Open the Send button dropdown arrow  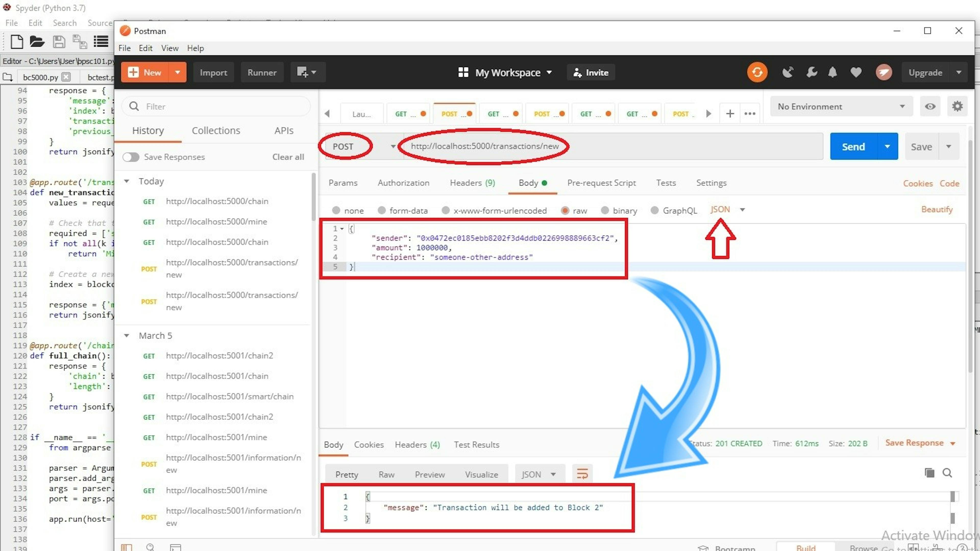tap(887, 146)
